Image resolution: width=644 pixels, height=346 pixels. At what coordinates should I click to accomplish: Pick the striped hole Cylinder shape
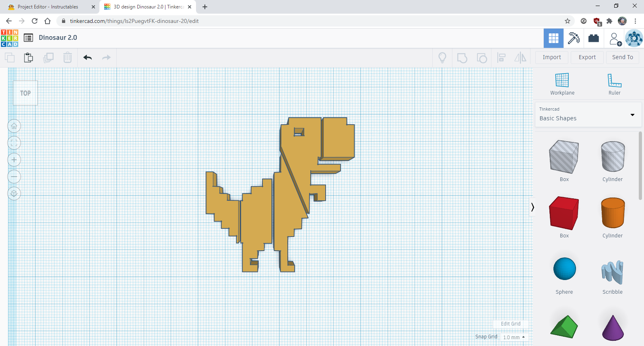[x=613, y=157]
